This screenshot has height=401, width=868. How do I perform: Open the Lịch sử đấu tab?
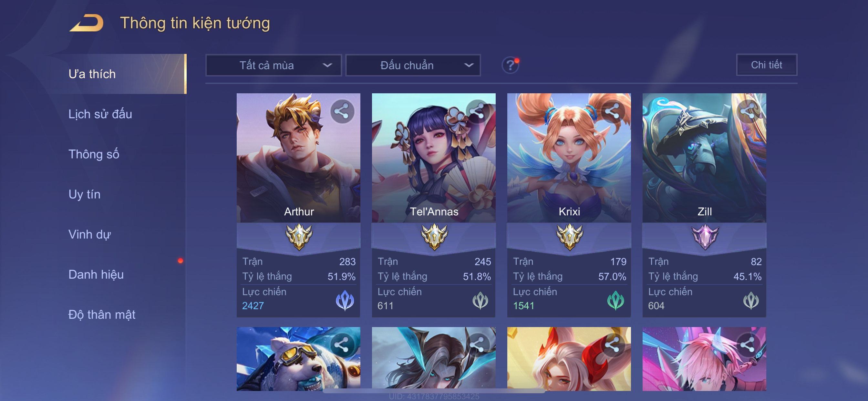pos(100,114)
